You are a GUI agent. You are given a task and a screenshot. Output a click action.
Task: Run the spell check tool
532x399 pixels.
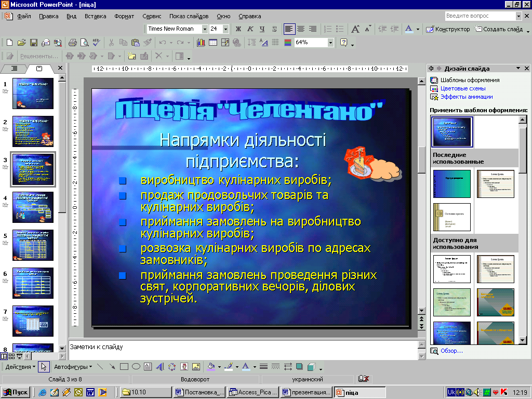pos(96,43)
